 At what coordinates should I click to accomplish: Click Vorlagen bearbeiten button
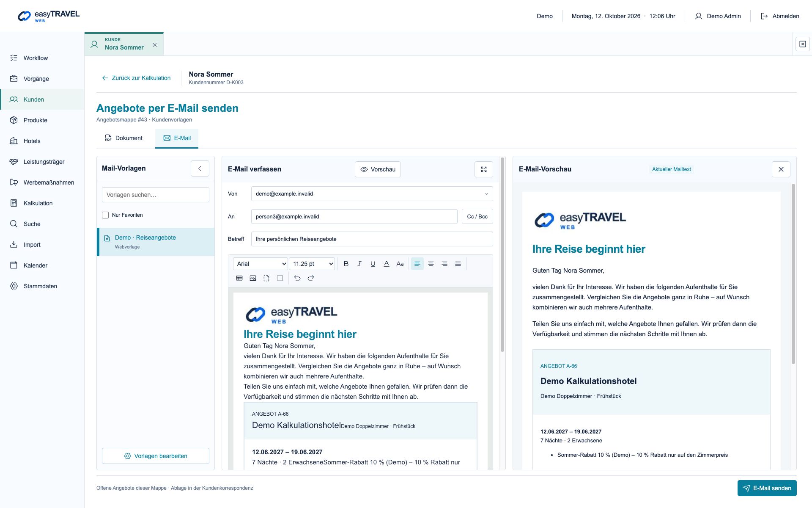coord(156,456)
